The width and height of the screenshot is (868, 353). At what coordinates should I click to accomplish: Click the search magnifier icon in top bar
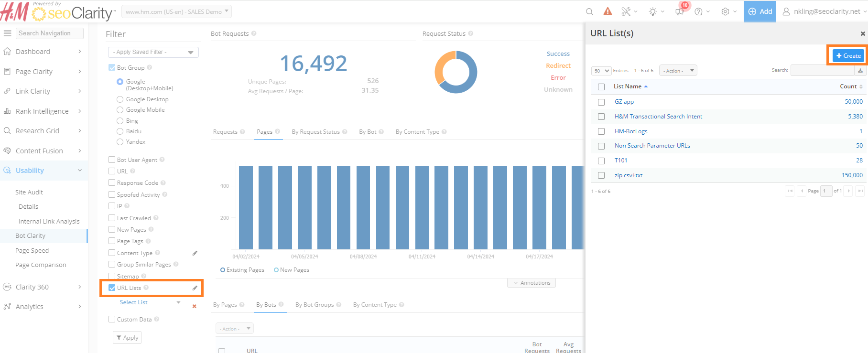pyautogui.click(x=589, y=11)
